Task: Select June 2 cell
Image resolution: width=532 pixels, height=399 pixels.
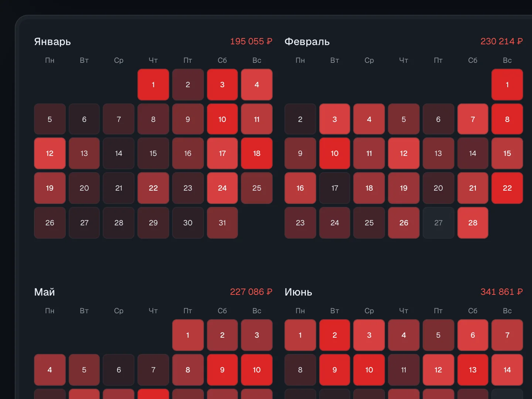Action: (335, 335)
